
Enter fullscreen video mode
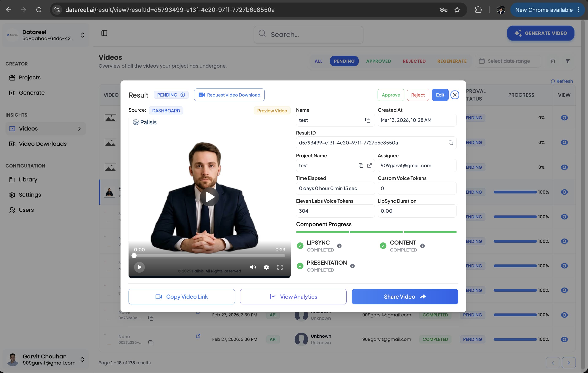[x=280, y=267]
